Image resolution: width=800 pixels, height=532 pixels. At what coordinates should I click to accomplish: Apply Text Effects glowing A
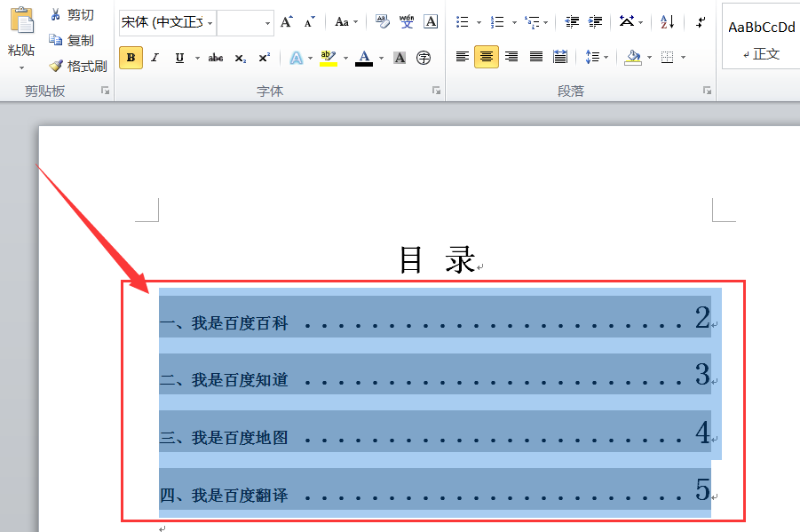tap(296, 59)
